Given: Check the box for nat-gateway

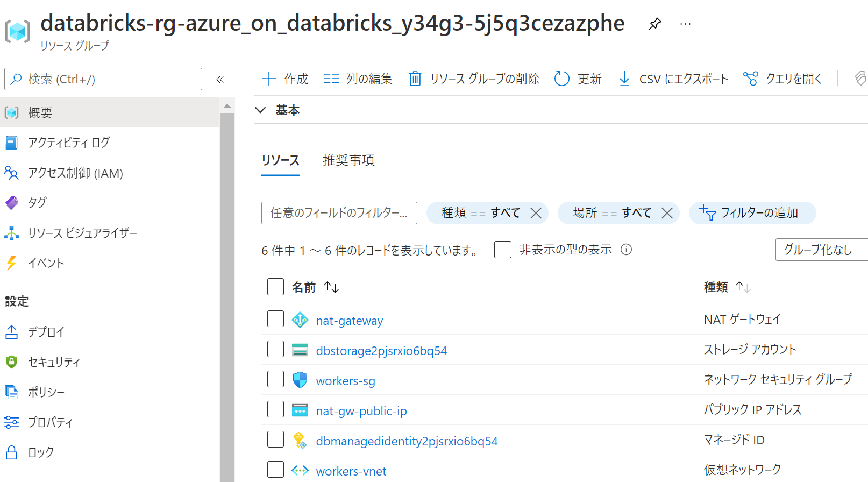Looking at the screenshot, I should 275,318.
